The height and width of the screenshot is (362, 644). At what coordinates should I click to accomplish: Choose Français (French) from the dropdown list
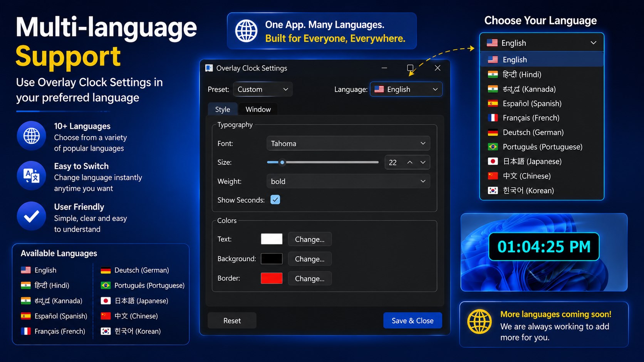[542, 118]
